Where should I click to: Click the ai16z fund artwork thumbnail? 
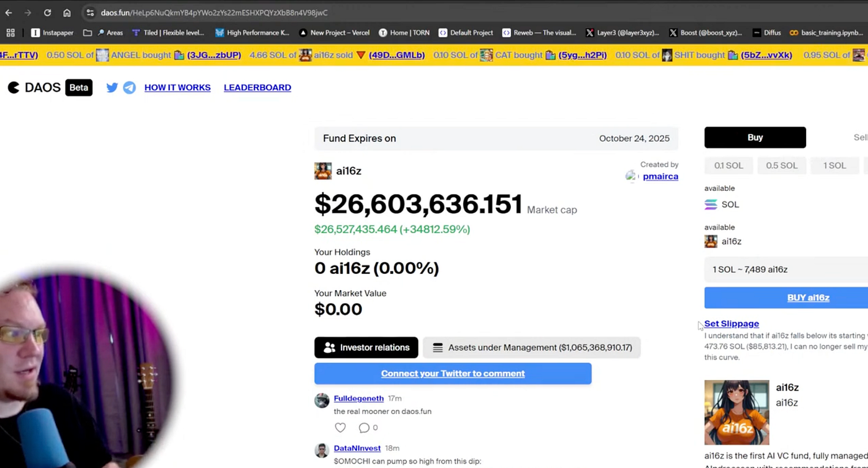[737, 412]
